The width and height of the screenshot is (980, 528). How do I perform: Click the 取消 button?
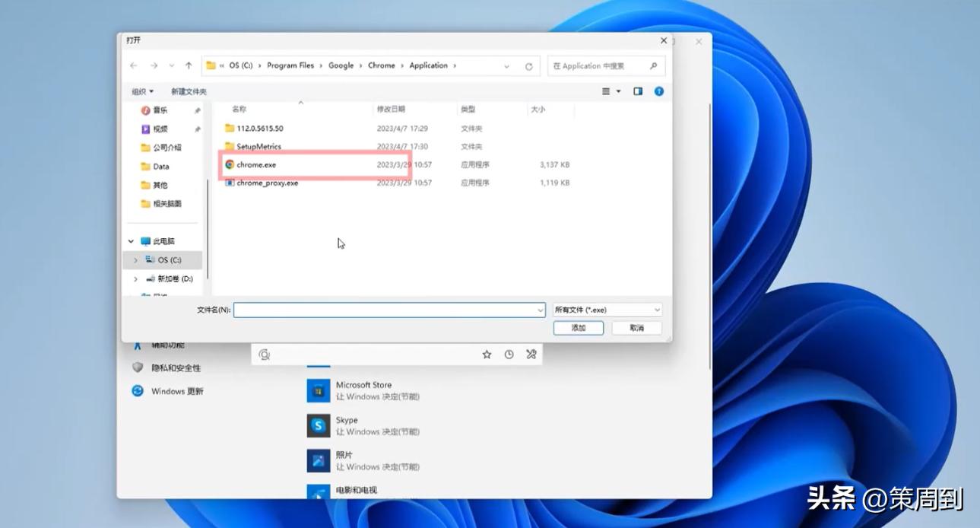coord(636,328)
